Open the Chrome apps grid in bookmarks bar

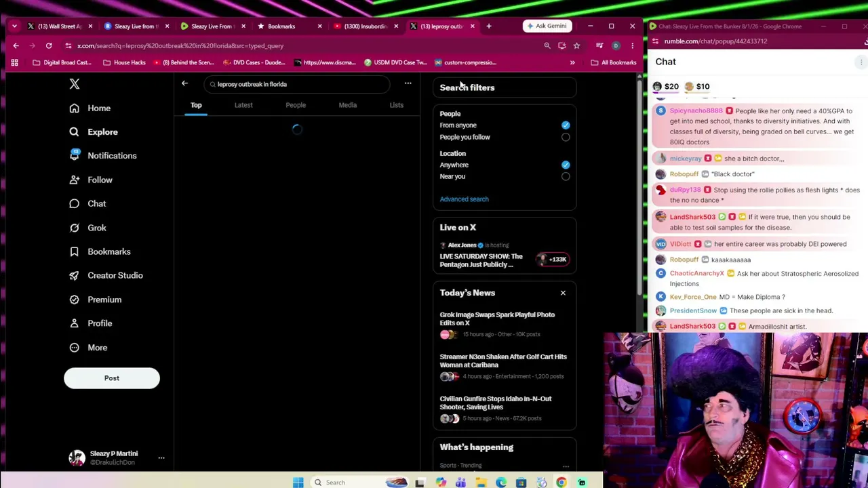[x=14, y=62]
